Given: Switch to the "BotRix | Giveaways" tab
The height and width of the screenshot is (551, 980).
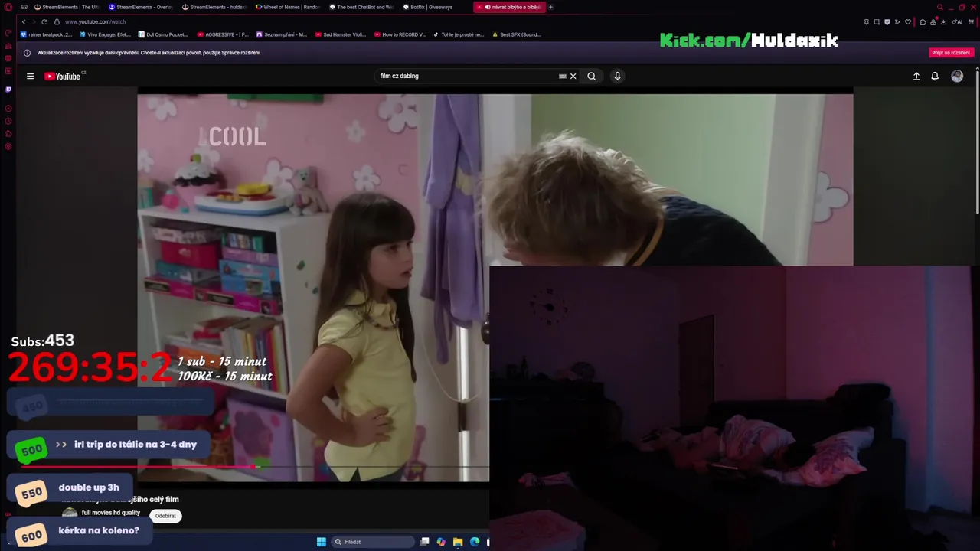Looking at the screenshot, I should (x=434, y=7).
